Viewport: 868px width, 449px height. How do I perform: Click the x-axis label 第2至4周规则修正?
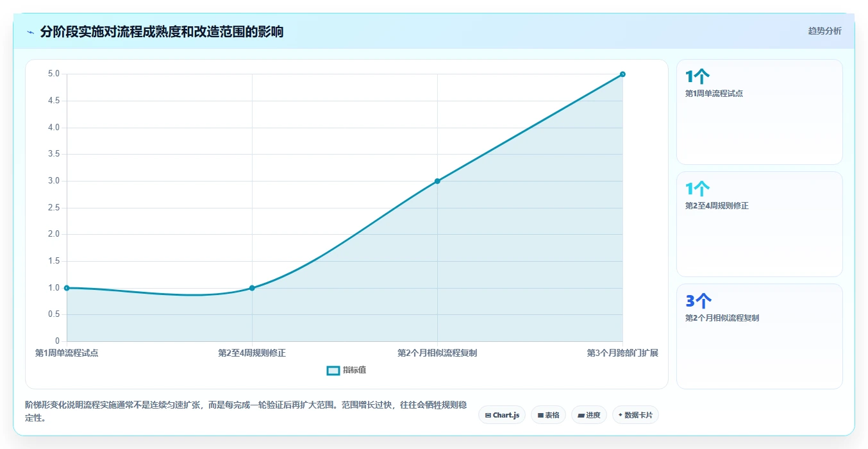click(x=252, y=353)
